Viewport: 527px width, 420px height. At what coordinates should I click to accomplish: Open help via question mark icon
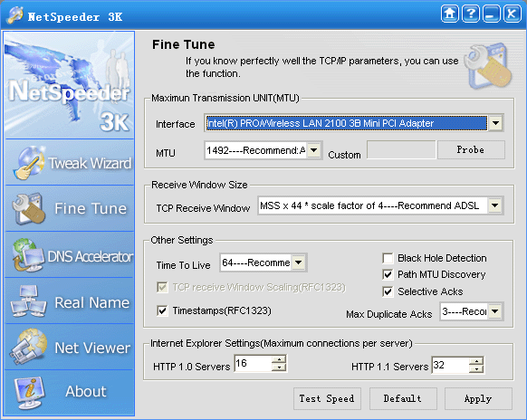pos(471,14)
